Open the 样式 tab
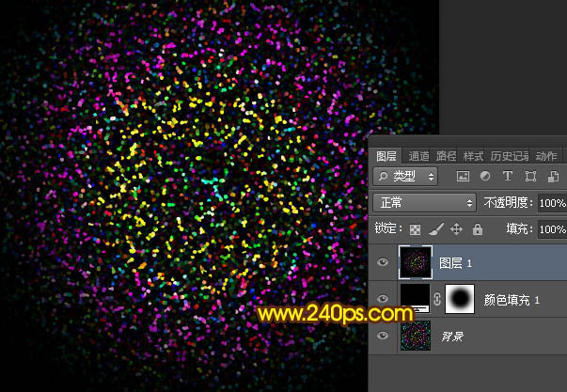 (473, 156)
